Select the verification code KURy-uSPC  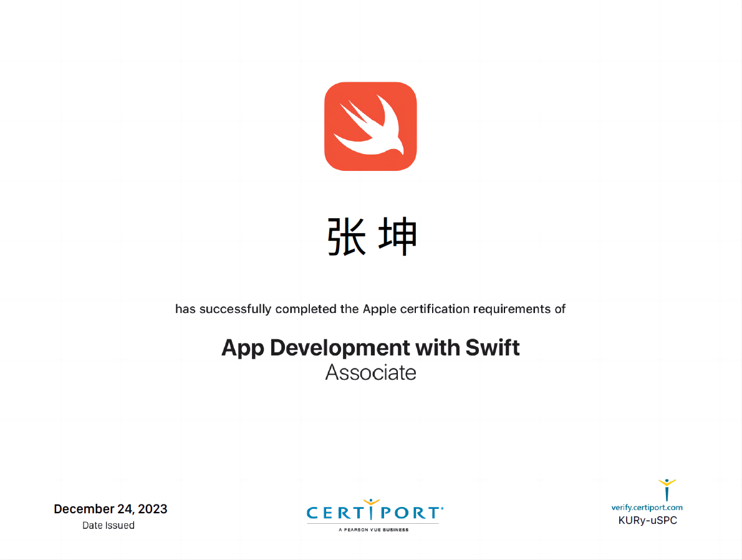(647, 521)
